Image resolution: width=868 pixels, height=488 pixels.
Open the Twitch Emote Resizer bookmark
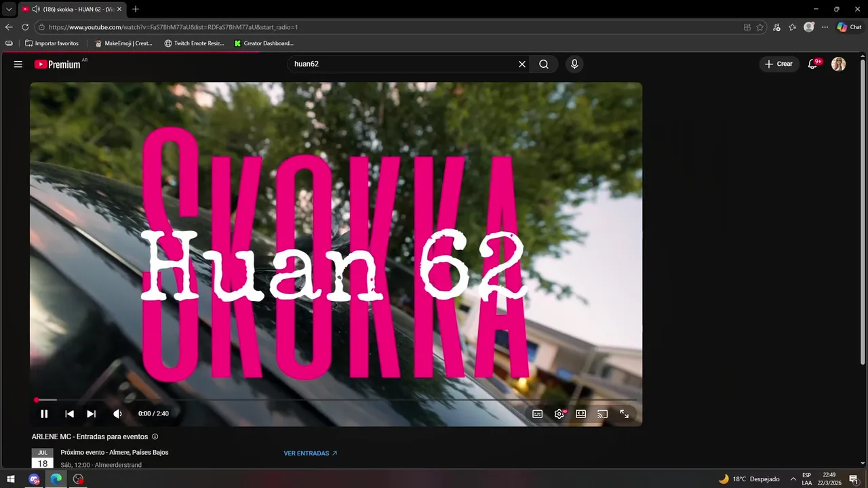(x=194, y=43)
